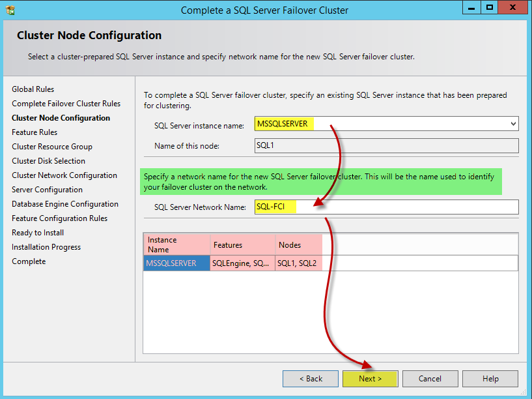The image size is (532, 399).
Task: Cancel the failover cluster setup
Action: pos(430,379)
